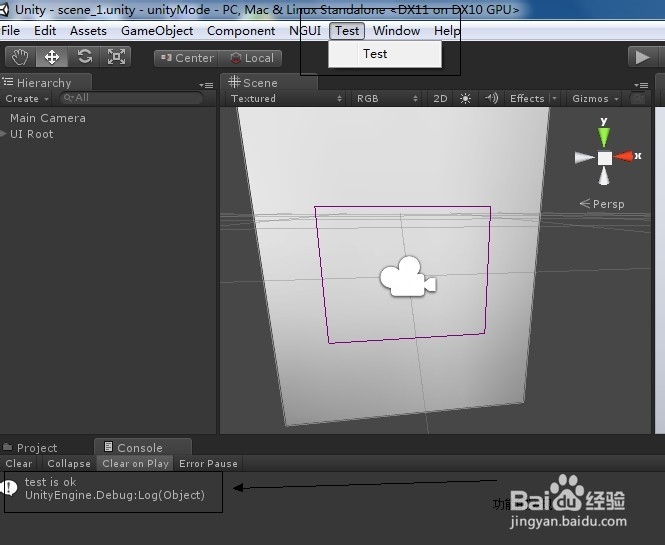Click the Test menu bar item
This screenshot has height=545, width=665.
pos(347,31)
